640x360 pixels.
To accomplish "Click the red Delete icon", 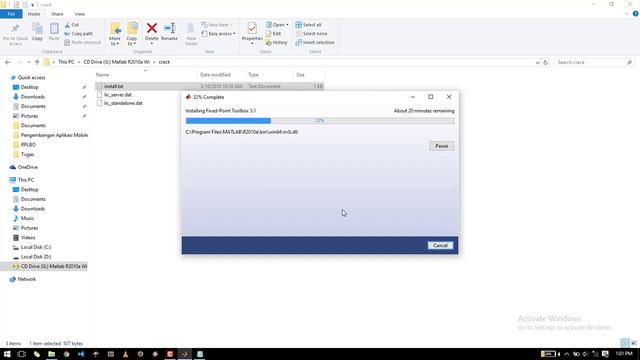I will point(151,28).
